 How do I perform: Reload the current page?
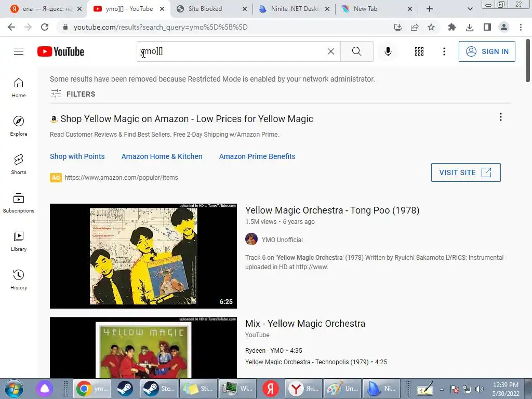click(x=45, y=27)
